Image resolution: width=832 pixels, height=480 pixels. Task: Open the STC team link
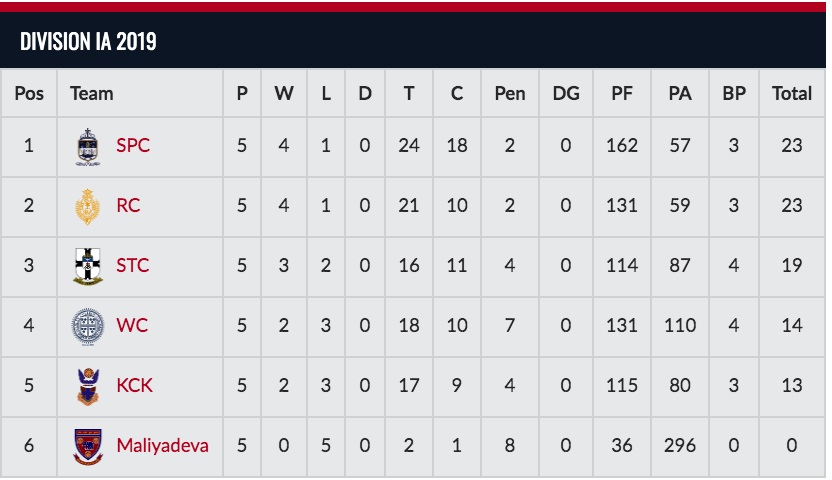tap(133, 265)
